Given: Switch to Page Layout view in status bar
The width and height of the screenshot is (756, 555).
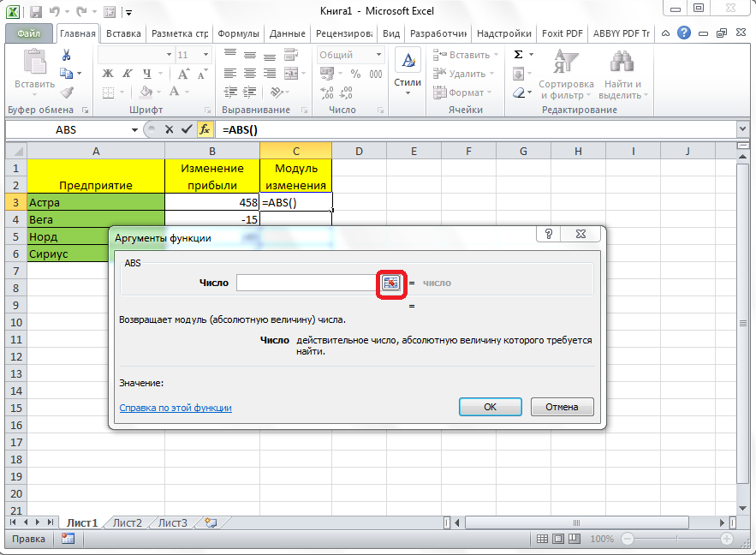Looking at the screenshot, I should (559, 539).
